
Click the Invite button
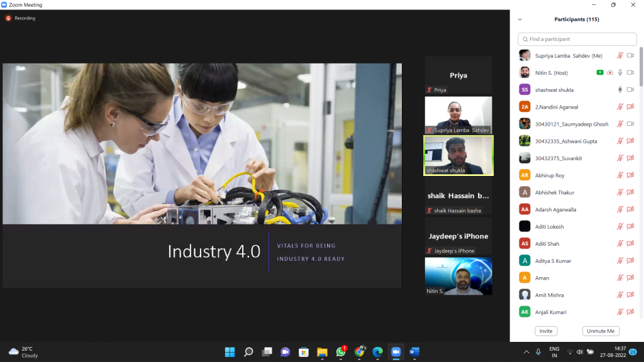tap(546, 331)
